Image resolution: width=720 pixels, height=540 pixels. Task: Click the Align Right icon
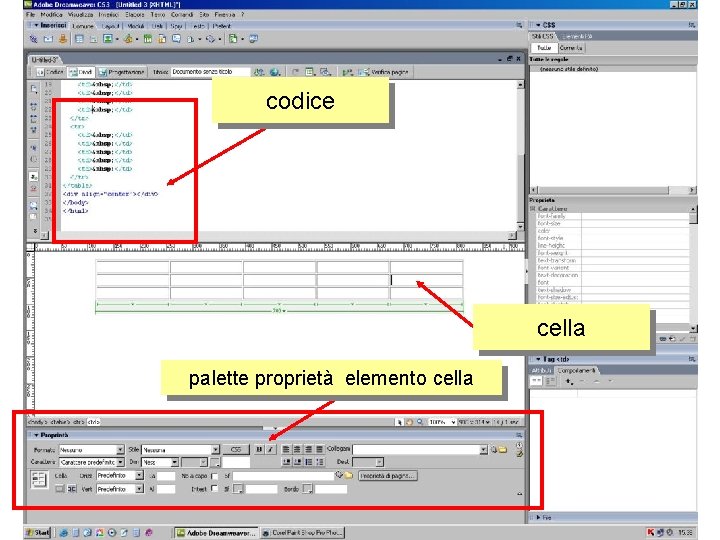coord(309,450)
